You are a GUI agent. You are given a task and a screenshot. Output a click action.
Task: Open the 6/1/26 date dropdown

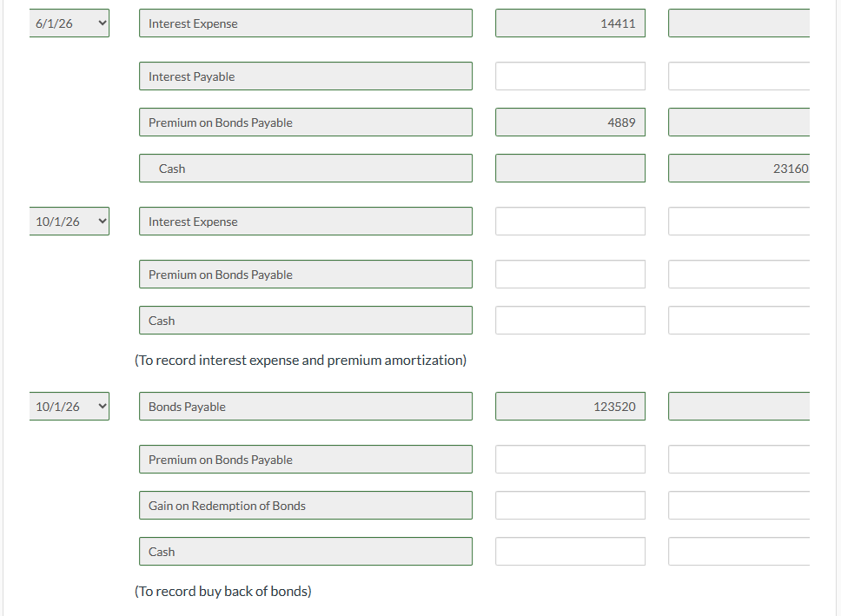coord(69,23)
